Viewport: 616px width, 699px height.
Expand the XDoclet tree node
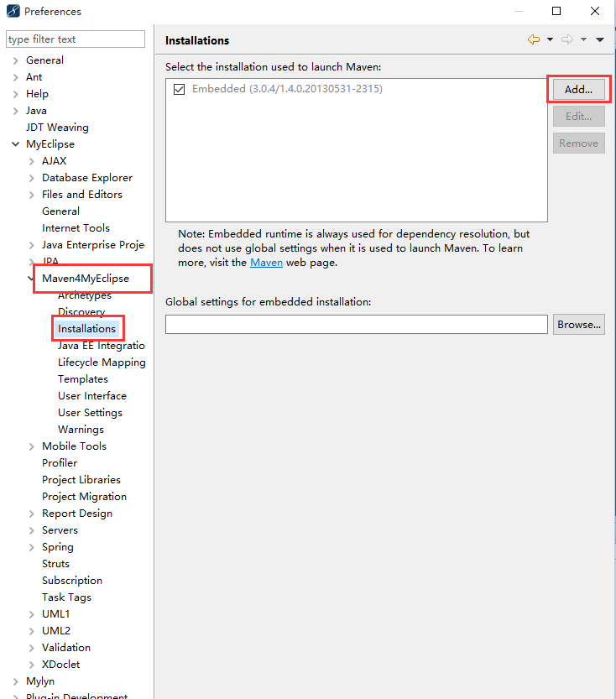coord(32,665)
